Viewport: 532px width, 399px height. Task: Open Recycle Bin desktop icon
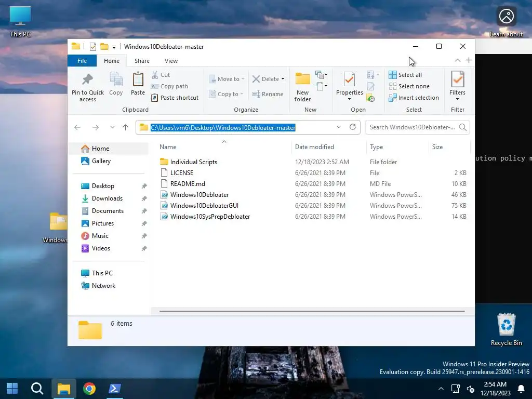point(506,329)
